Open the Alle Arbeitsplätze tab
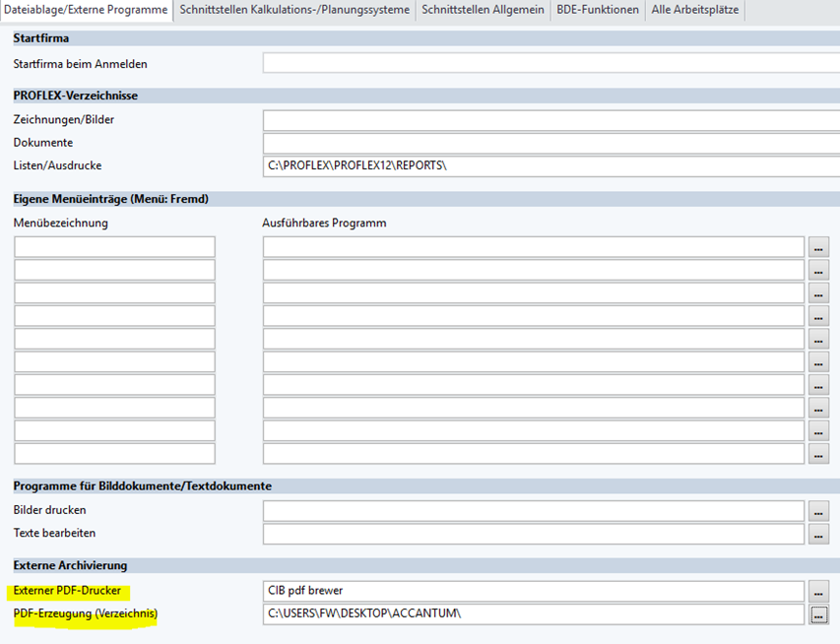The image size is (840, 644). pos(693,10)
